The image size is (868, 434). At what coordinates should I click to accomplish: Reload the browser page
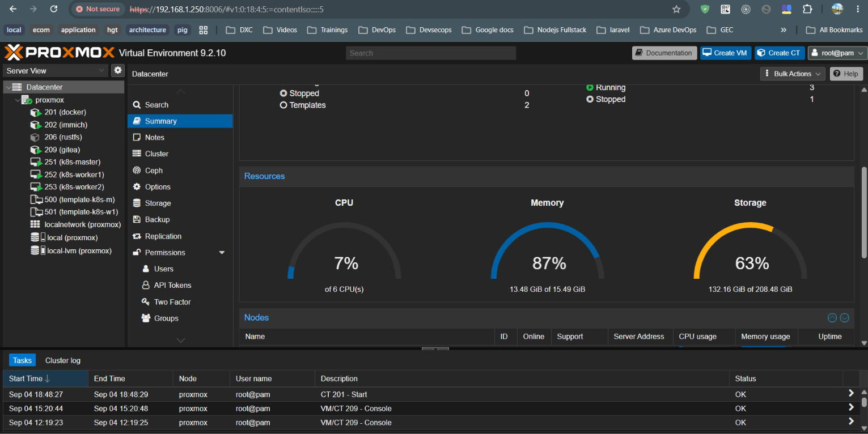point(54,9)
